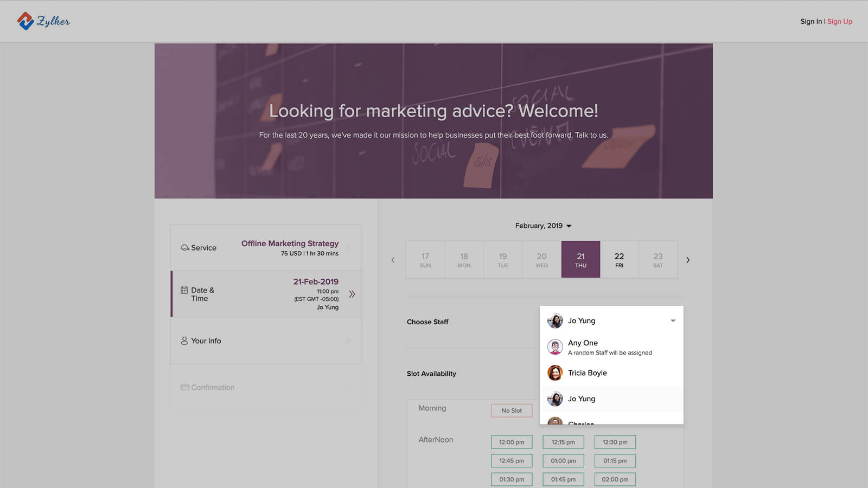The height and width of the screenshot is (488, 868).
Task: Collapse the Jo Yung staff dropdown arrow
Action: [x=673, y=321]
